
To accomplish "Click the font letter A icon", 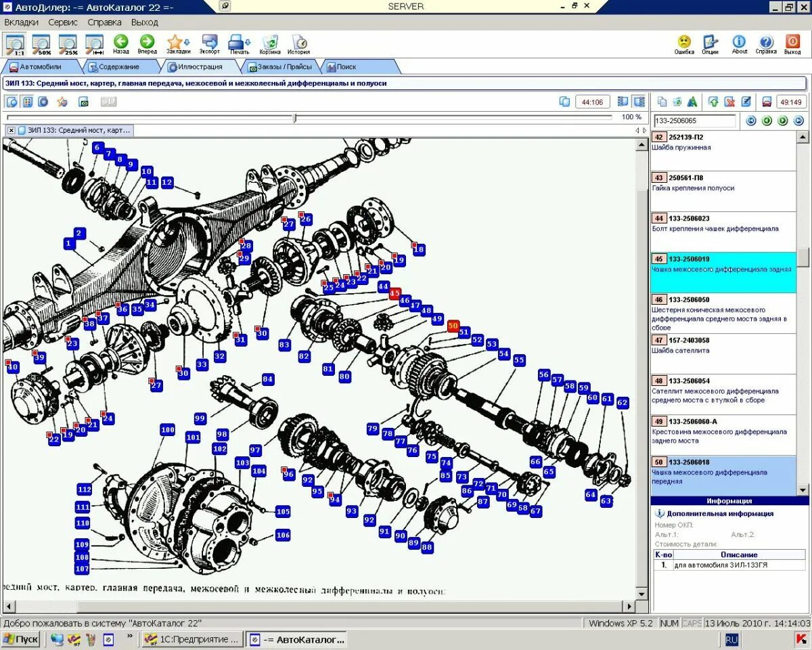I will [x=692, y=102].
